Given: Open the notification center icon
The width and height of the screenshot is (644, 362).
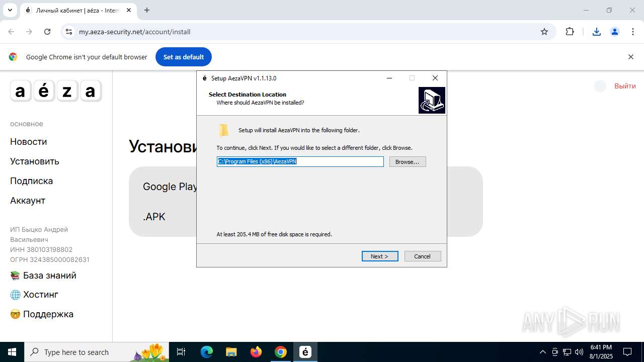Looking at the screenshot, I should pos(627,352).
